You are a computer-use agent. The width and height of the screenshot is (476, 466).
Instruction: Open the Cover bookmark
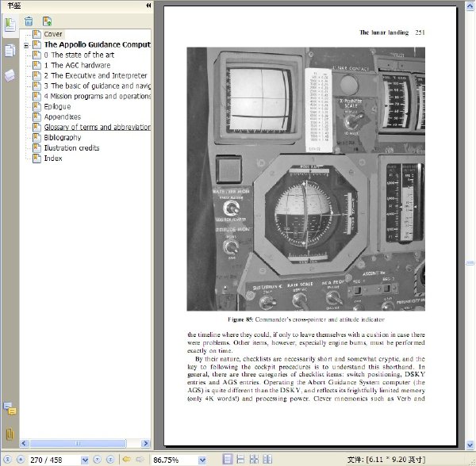pyautogui.click(x=53, y=34)
